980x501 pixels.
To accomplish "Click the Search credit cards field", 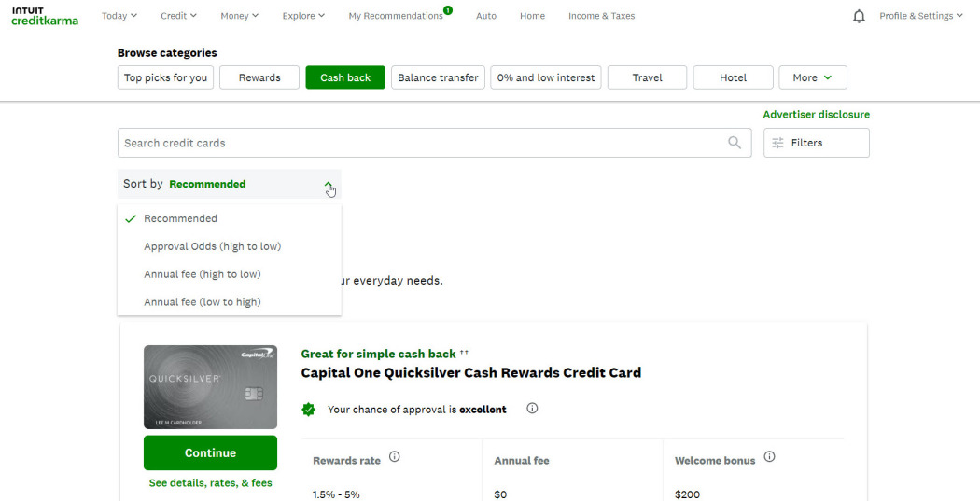I will (434, 143).
